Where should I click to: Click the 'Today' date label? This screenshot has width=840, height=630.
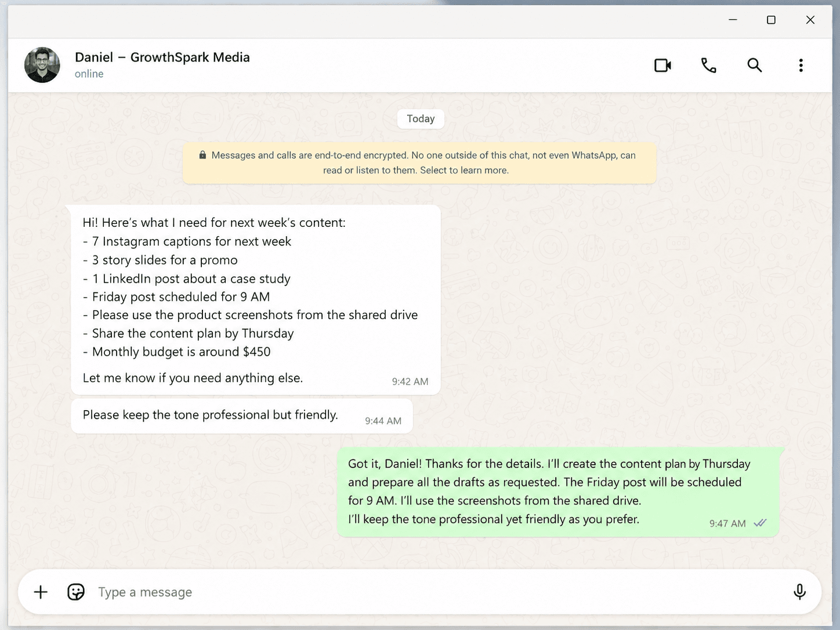pos(421,119)
